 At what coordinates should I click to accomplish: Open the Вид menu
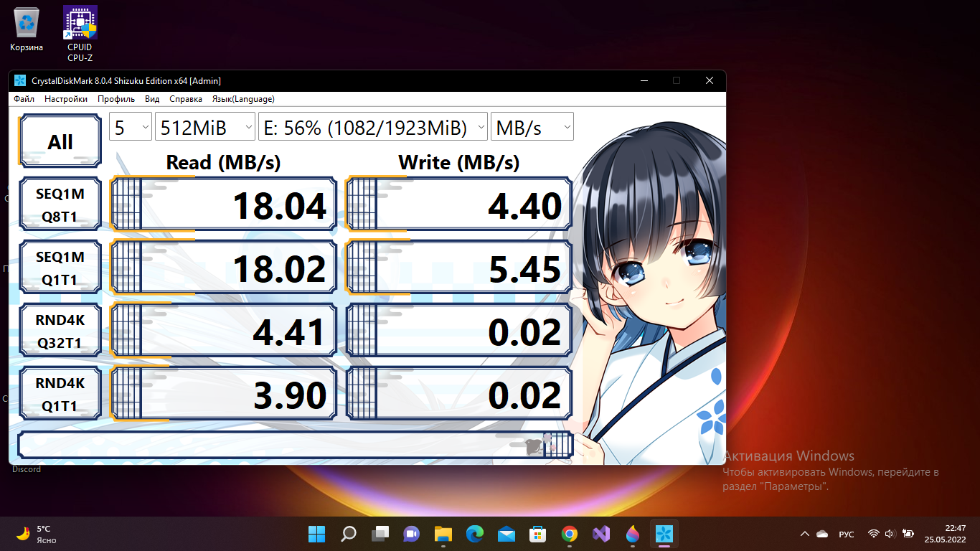(152, 99)
